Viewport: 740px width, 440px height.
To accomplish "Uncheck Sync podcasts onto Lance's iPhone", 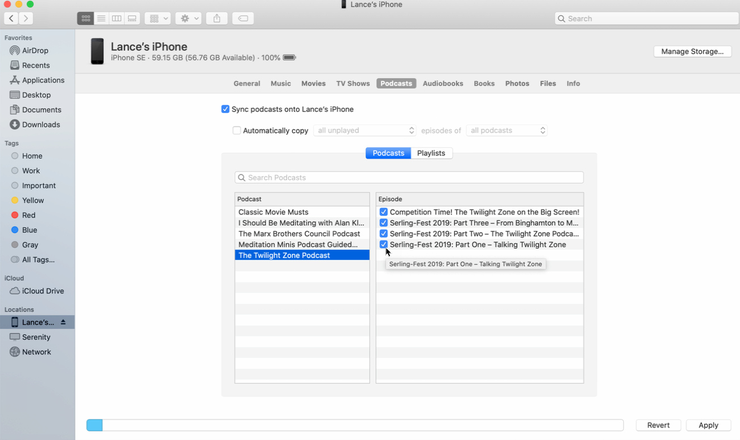I will (x=226, y=109).
